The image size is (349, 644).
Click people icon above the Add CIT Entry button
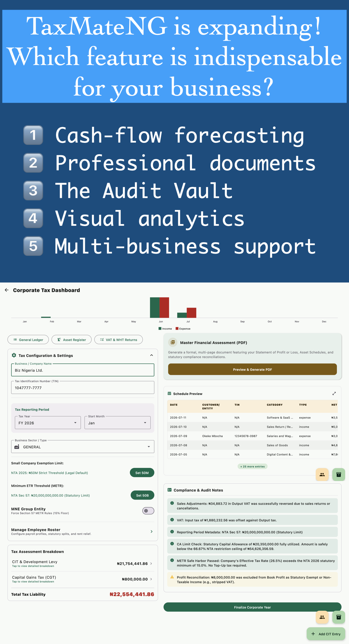[322, 617]
